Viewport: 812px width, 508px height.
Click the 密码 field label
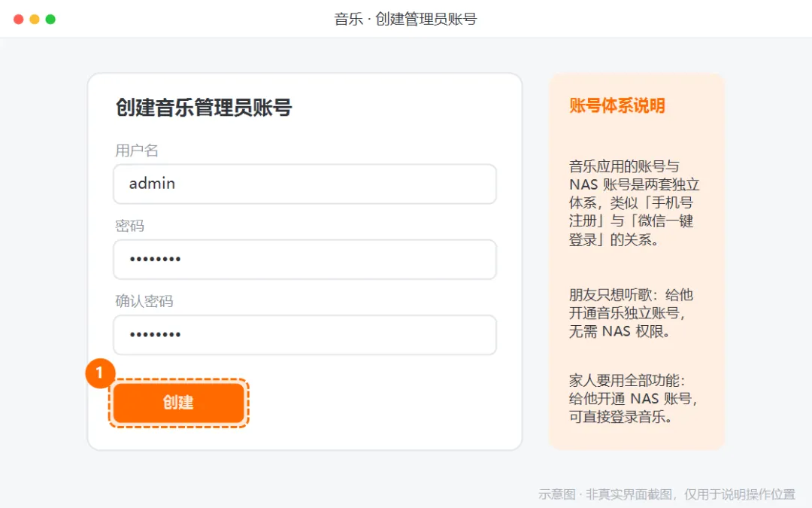(129, 226)
